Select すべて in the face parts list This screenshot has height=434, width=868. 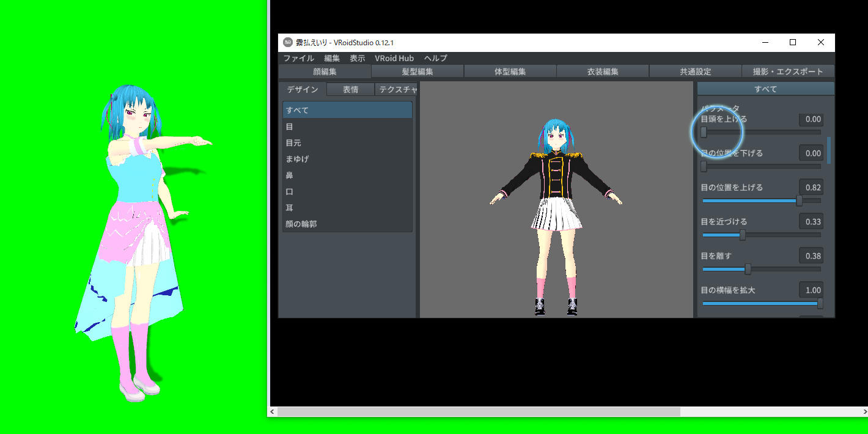pyautogui.click(x=347, y=110)
